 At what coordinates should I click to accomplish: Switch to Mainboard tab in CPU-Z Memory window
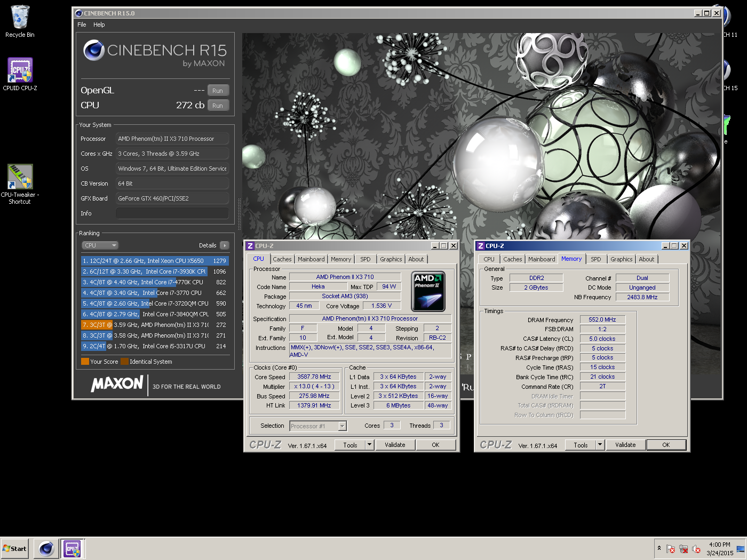point(542,259)
